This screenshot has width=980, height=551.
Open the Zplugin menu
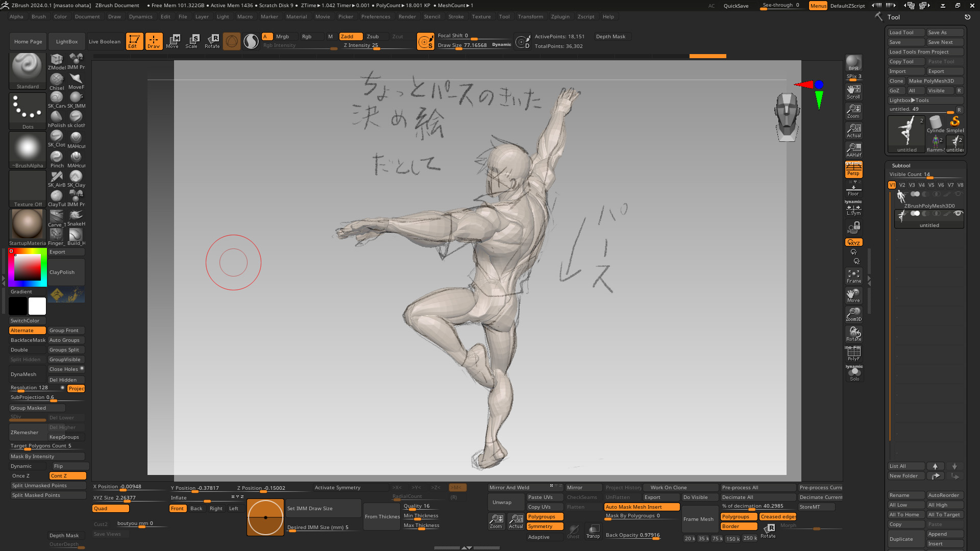(x=560, y=16)
